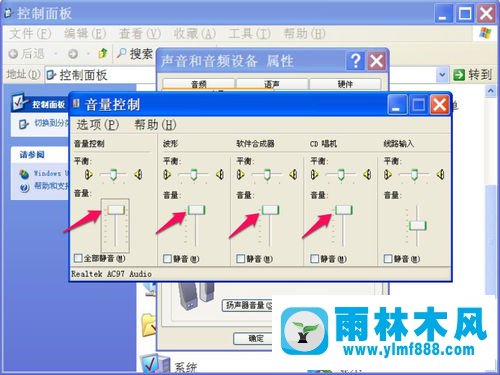Click the 控制面板 icon in the address bar
The width and height of the screenshot is (500, 375).
[51, 75]
